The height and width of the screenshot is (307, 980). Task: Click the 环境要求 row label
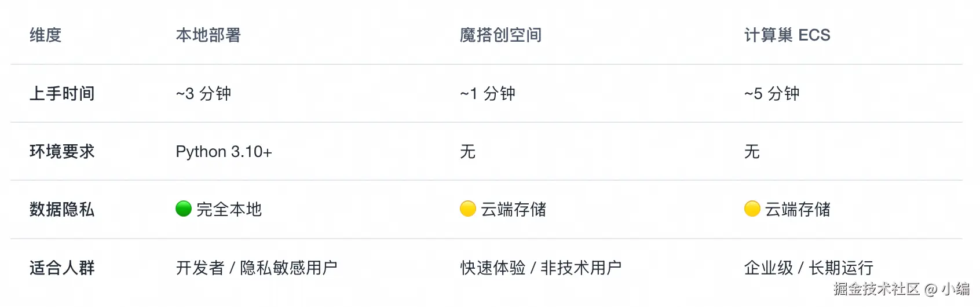click(x=62, y=151)
